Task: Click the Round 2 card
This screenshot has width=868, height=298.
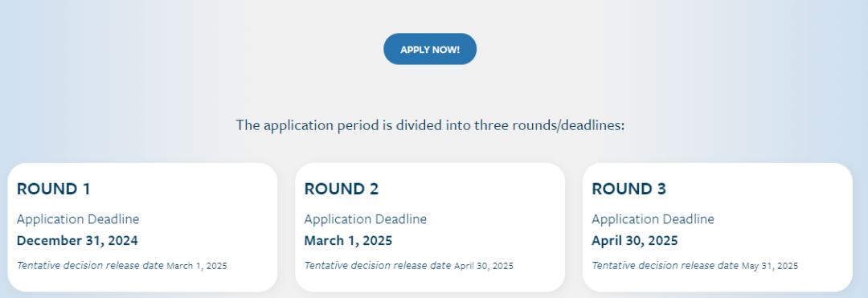Action: pos(430,227)
